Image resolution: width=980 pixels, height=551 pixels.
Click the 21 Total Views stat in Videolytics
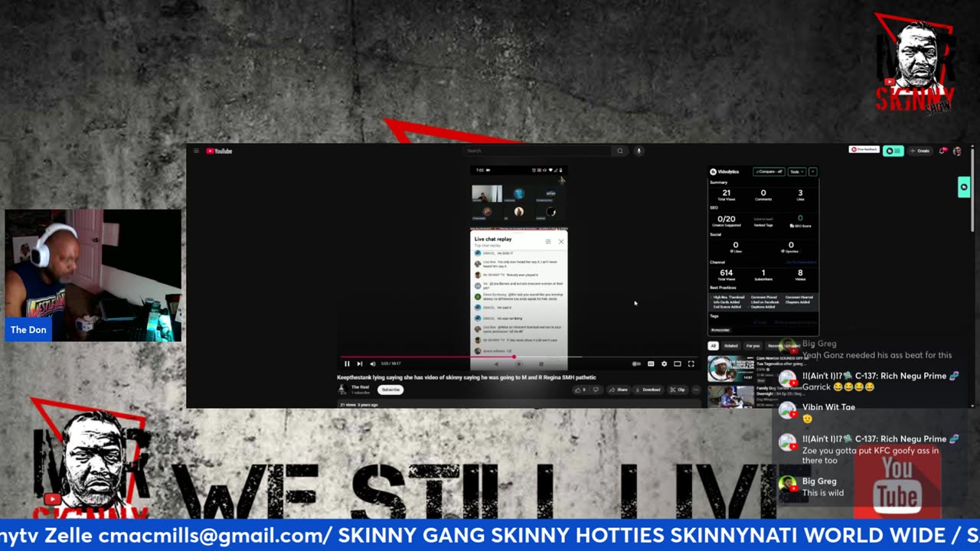726,194
